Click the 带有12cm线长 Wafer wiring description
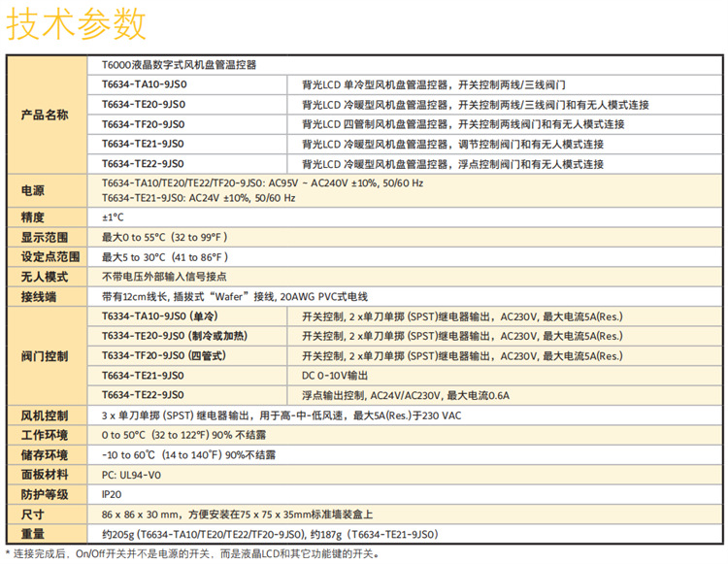 point(235,297)
